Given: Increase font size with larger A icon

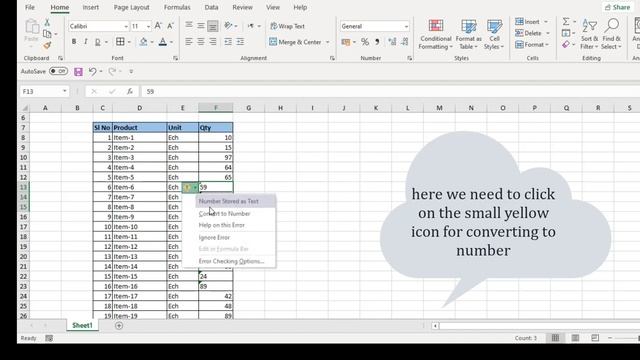Looking at the screenshot, I should [158, 26].
